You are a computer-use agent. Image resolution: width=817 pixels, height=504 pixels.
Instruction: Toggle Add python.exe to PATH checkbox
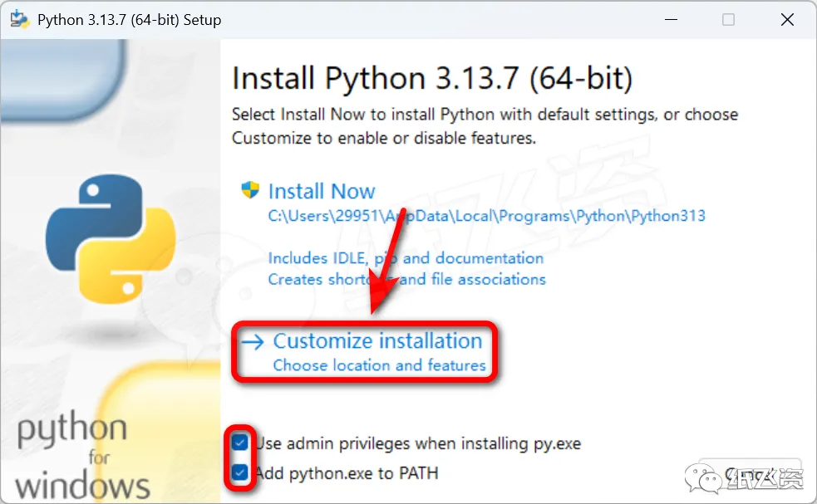coord(239,472)
